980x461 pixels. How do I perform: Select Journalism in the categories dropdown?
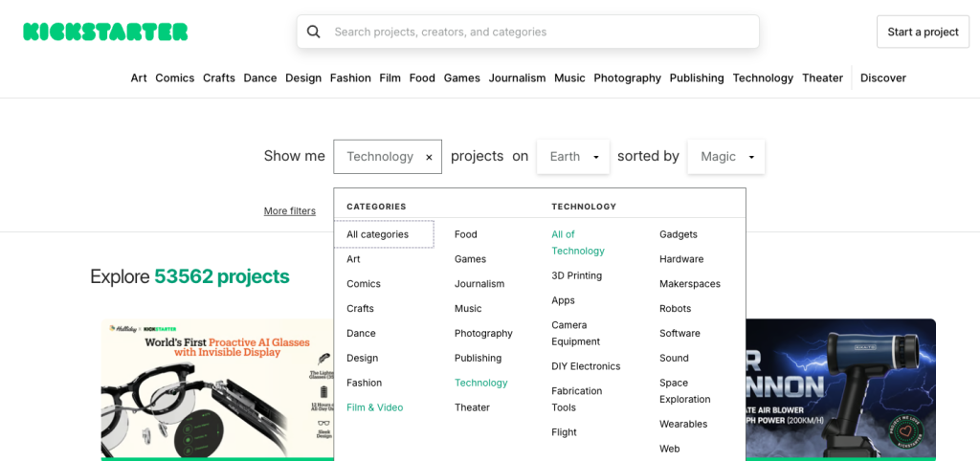click(x=479, y=284)
